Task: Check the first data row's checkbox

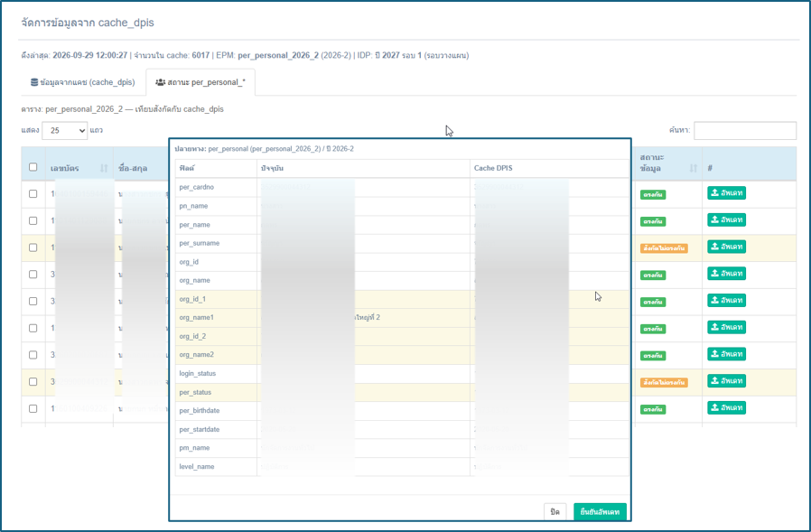Action: coord(33,193)
